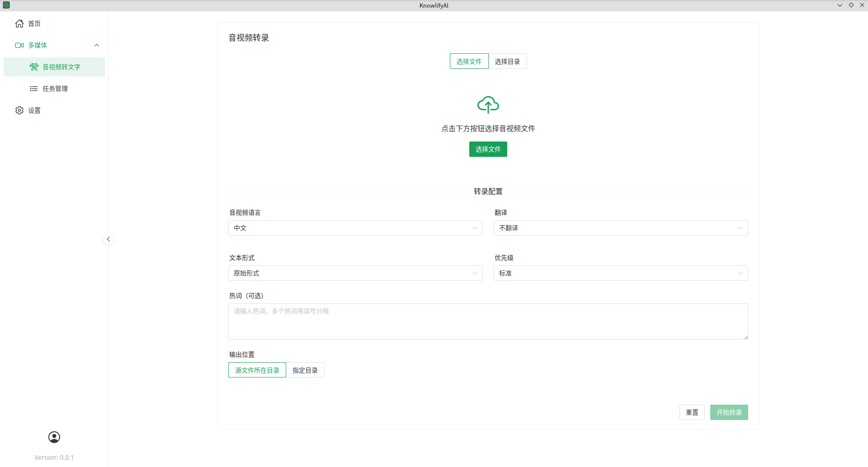Switch to 选择目录 mode

click(507, 61)
